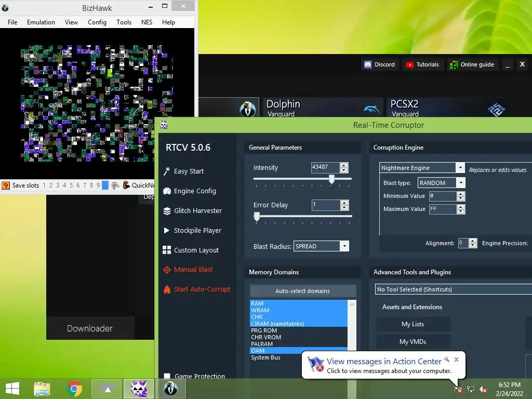Open BizHawk NES menu

pos(147,22)
